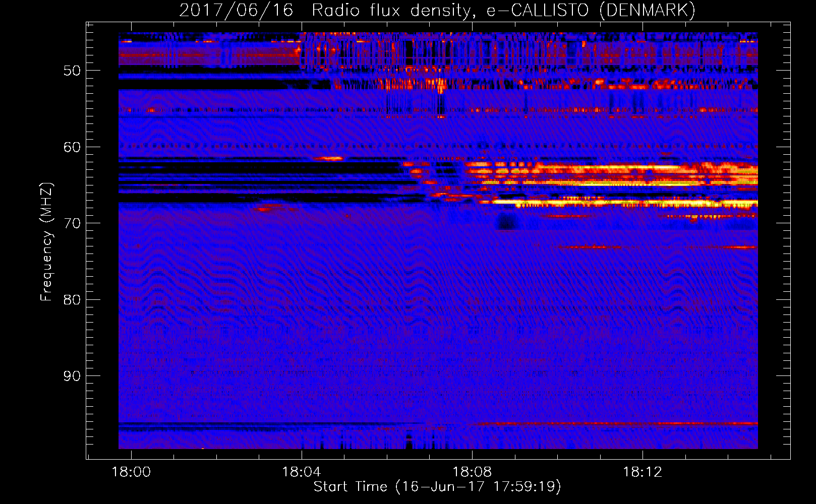Click the 18:12 time tick label
The height and width of the screenshot is (504, 816).
tap(643, 472)
